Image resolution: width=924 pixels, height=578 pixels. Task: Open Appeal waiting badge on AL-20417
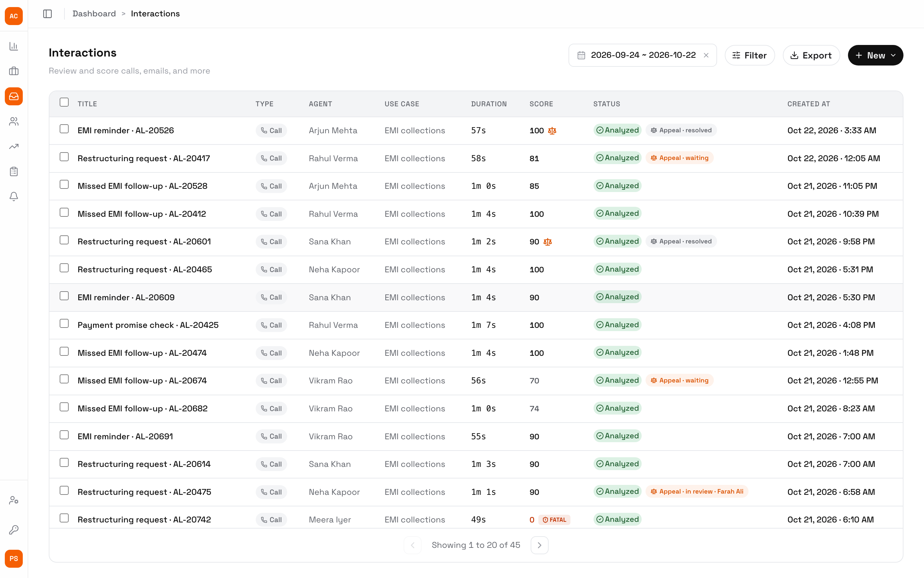679,158
